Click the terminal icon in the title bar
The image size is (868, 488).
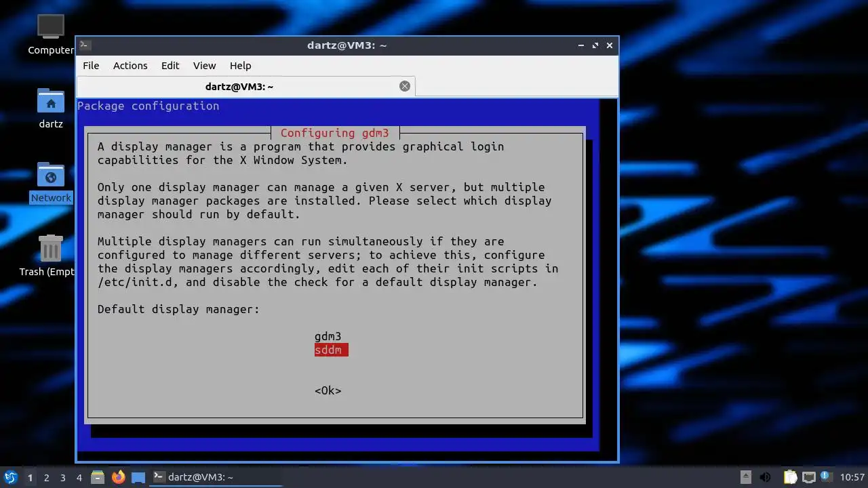[85, 45]
